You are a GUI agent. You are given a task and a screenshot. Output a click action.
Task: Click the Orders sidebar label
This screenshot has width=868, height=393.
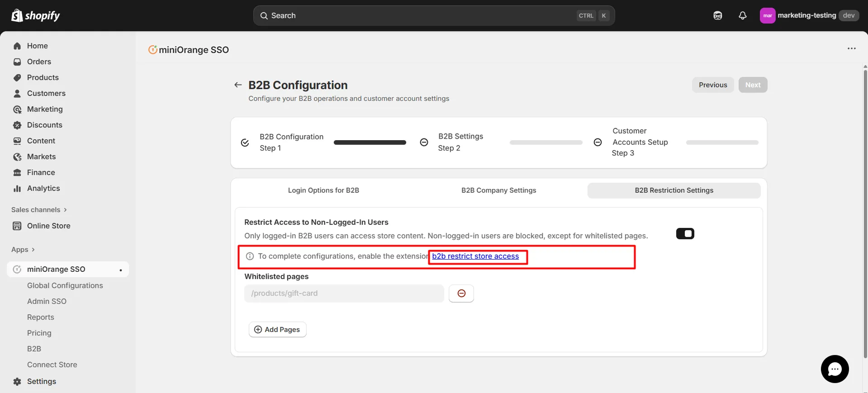point(39,62)
